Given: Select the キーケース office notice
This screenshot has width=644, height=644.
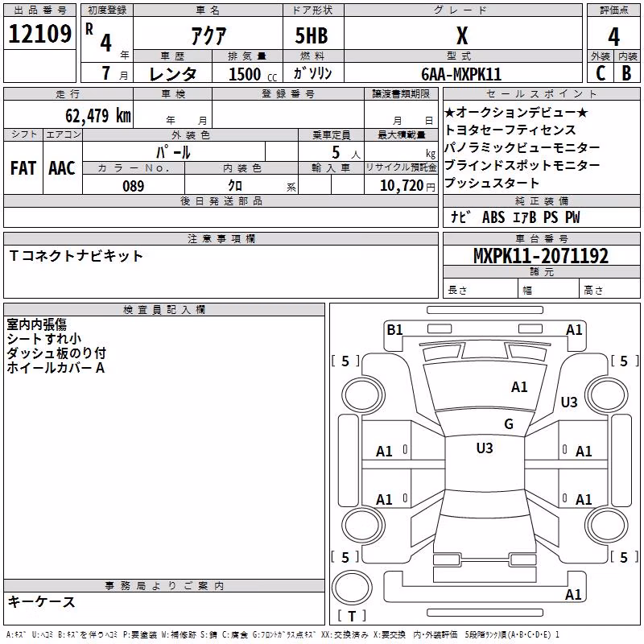Looking at the screenshot, I should tap(42, 602).
